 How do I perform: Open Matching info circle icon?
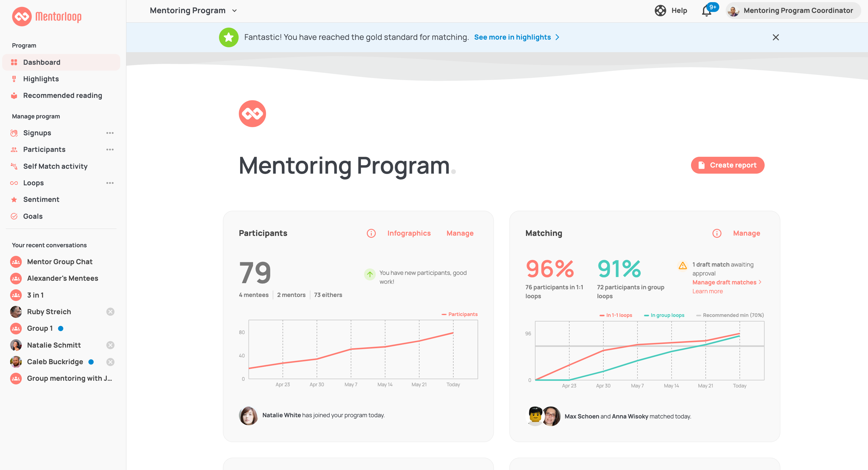[717, 233]
